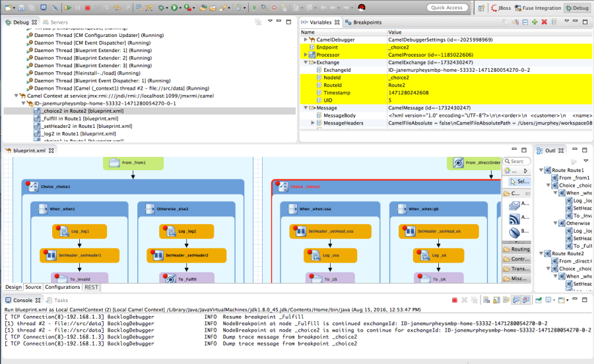
Task: Expand the CamelDebugger variable row
Action: [x=306, y=40]
